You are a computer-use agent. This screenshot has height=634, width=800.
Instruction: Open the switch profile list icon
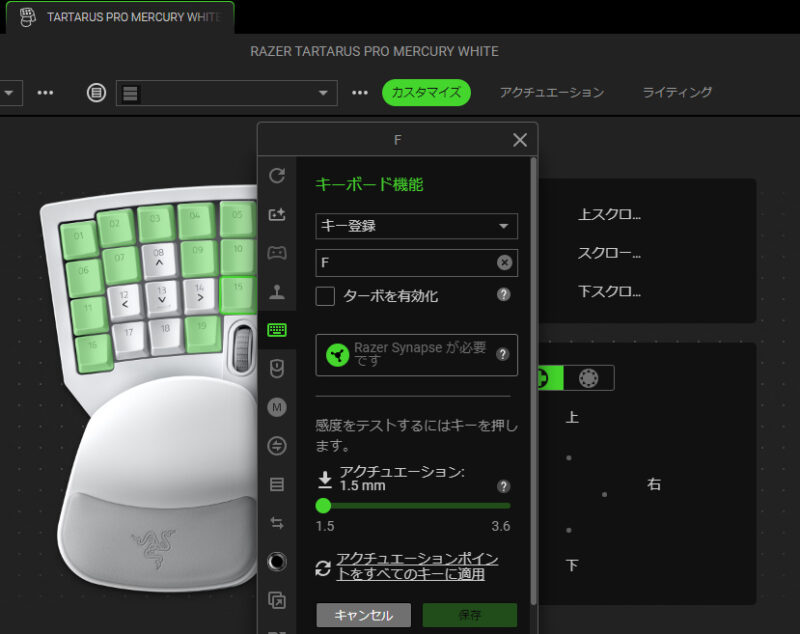277,484
